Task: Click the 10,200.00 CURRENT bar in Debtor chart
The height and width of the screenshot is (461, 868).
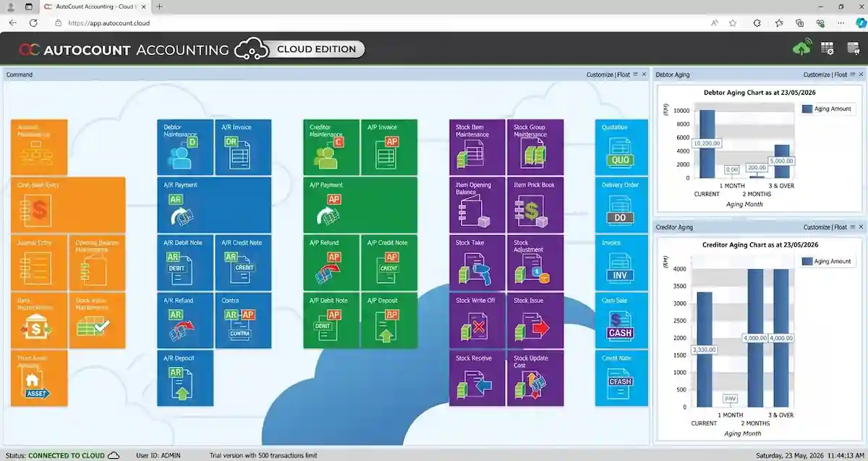Action: (x=707, y=144)
